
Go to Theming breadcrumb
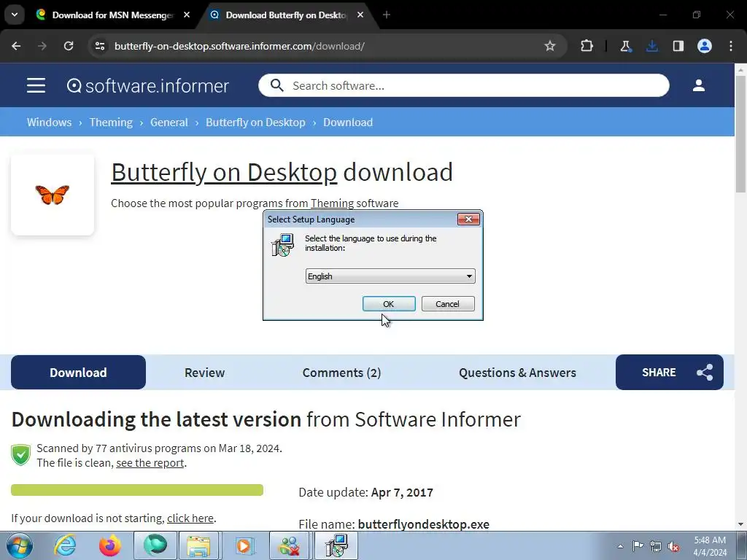tap(111, 122)
